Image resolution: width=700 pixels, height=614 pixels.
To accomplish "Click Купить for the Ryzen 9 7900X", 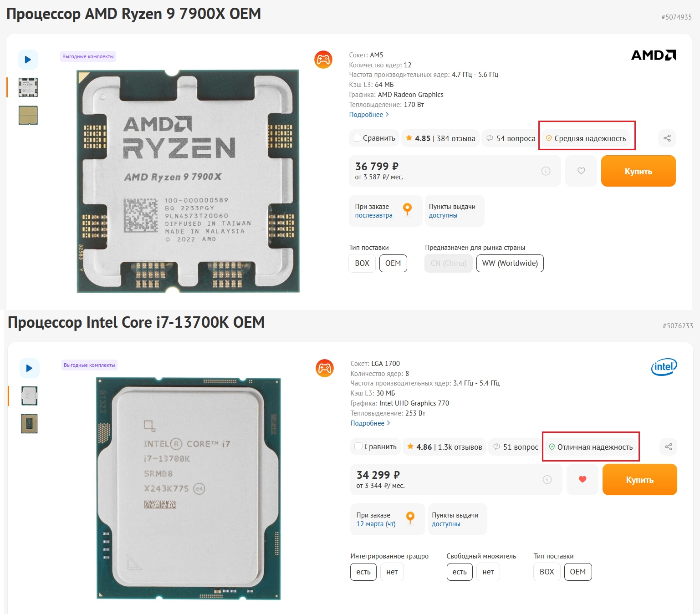I will pyautogui.click(x=639, y=171).
